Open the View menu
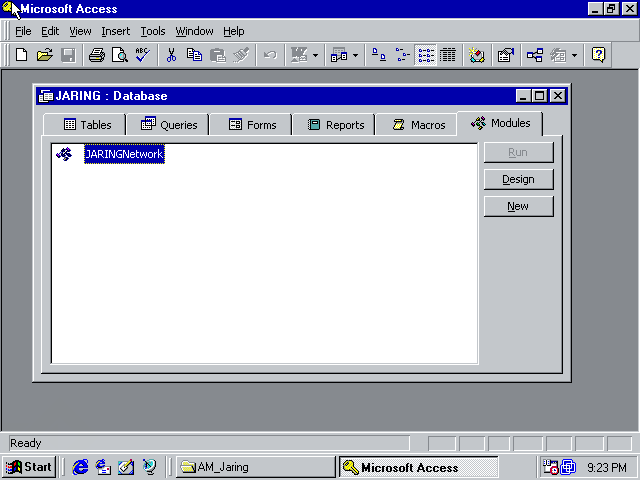The height and width of the screenshot is (480, 640). (x=80, y=31)
